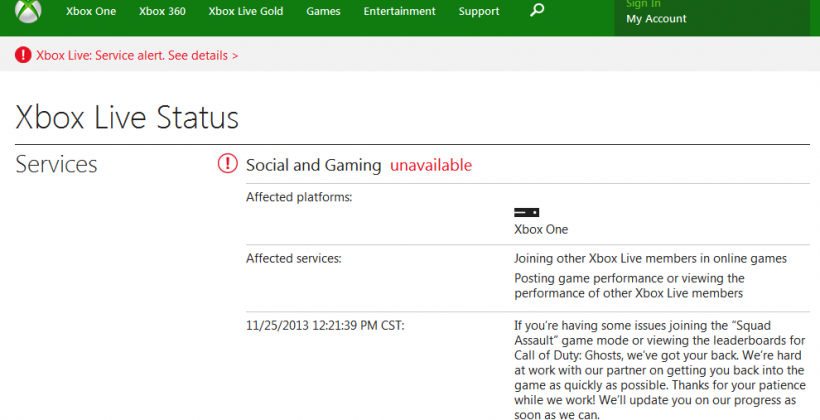Image resolution: width=820 pixels, height=420 pixels.
Task: Click the Social and Gaming warning icon
Action: (x=227, y=164)
